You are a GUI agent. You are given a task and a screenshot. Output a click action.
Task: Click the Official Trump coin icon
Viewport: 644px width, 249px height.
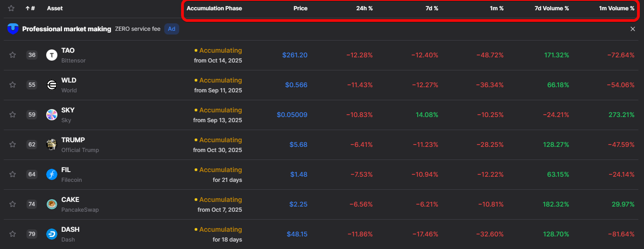[52, 145]
